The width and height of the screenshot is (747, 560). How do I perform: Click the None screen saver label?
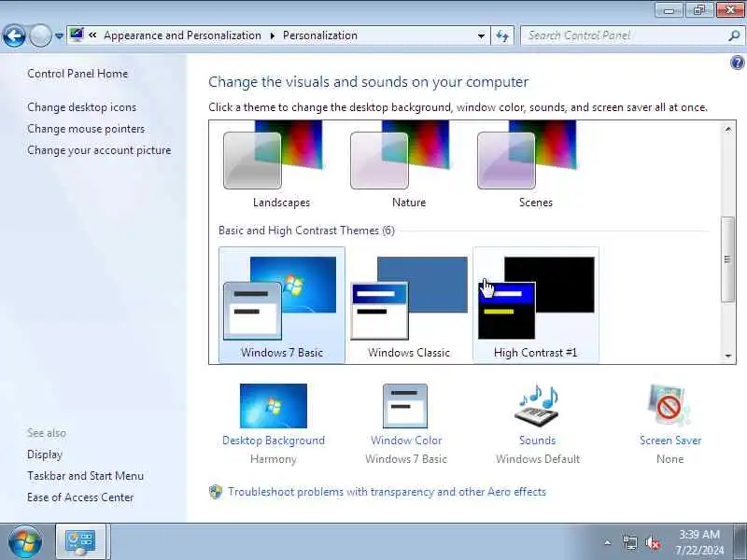click(669, 459)
